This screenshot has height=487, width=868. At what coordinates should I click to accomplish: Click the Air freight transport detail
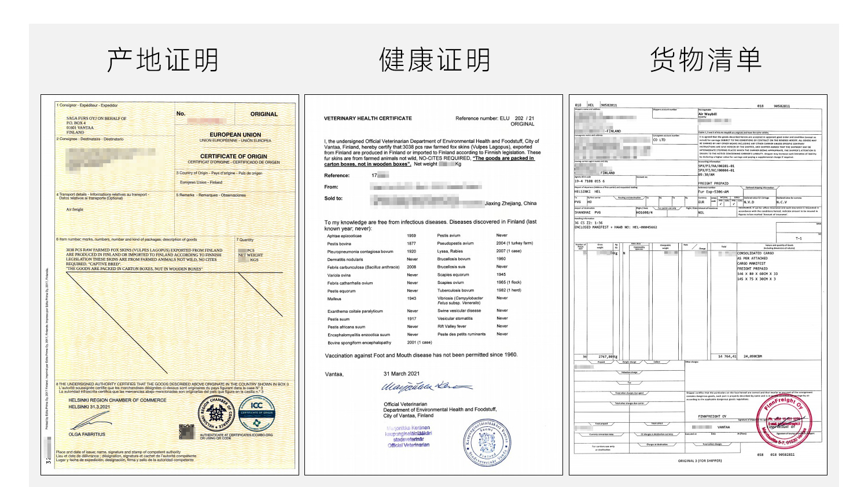click(x=75, y=209)
